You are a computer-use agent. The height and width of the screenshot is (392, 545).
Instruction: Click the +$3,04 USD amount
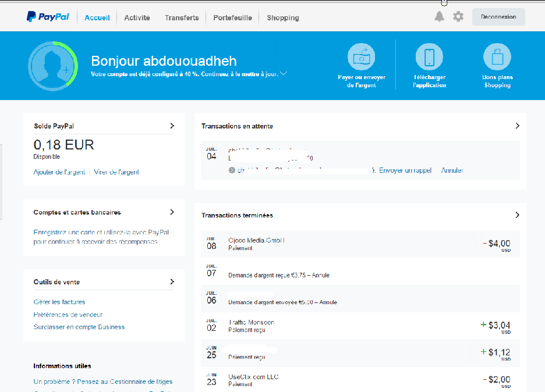(x=496, y=326)
